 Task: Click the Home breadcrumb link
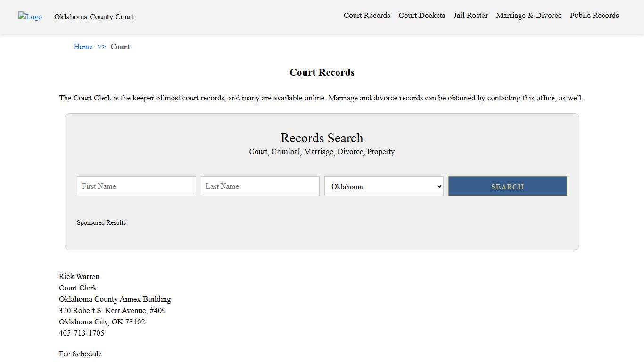point(83,47)
